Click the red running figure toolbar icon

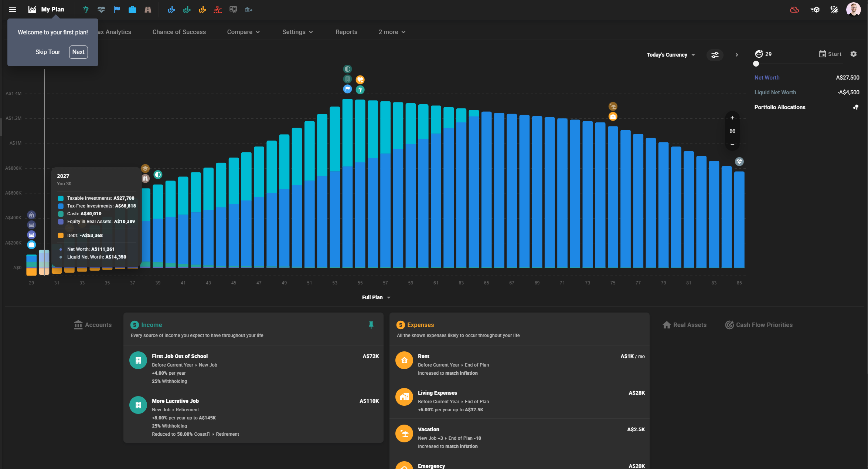click(218, 10)
